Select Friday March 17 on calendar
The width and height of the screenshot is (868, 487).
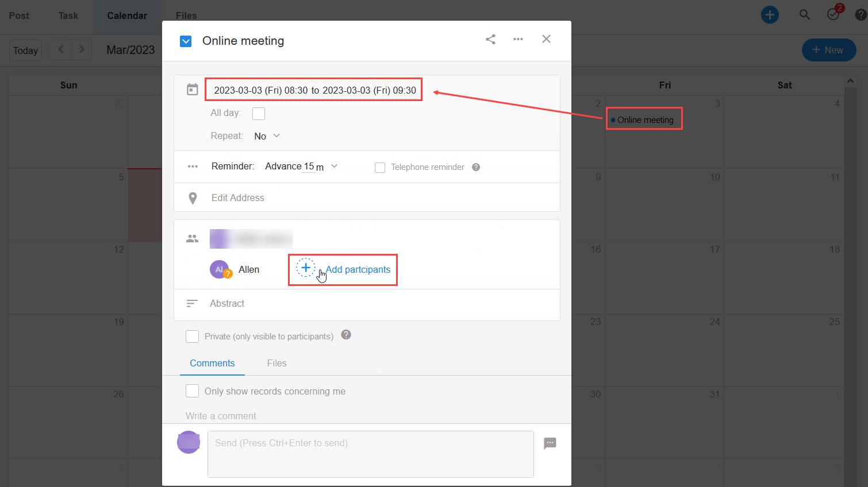tap(665, 277)
